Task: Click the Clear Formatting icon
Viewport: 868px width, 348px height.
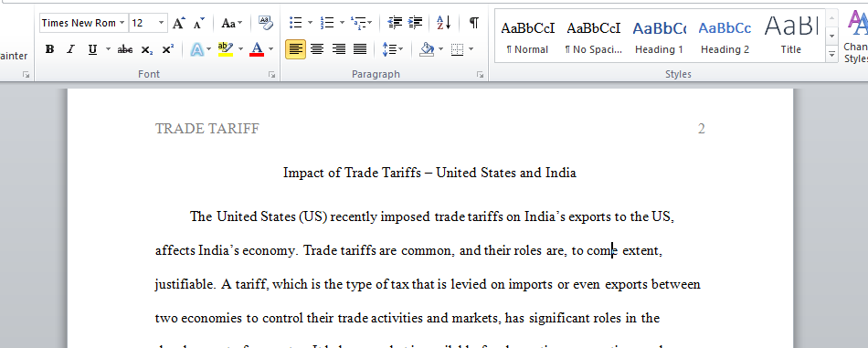Action: [x=266, y=23]
